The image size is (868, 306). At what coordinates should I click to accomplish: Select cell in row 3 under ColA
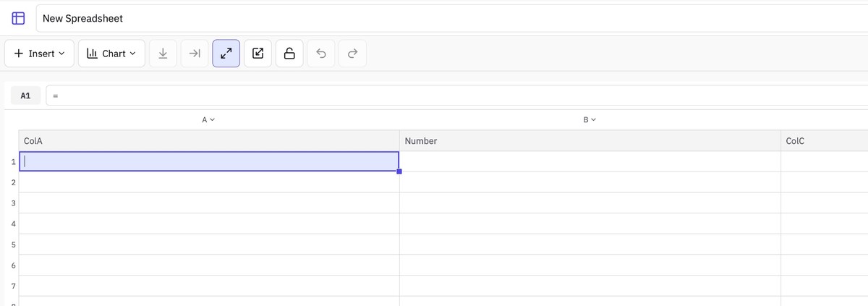coord(209,203)
